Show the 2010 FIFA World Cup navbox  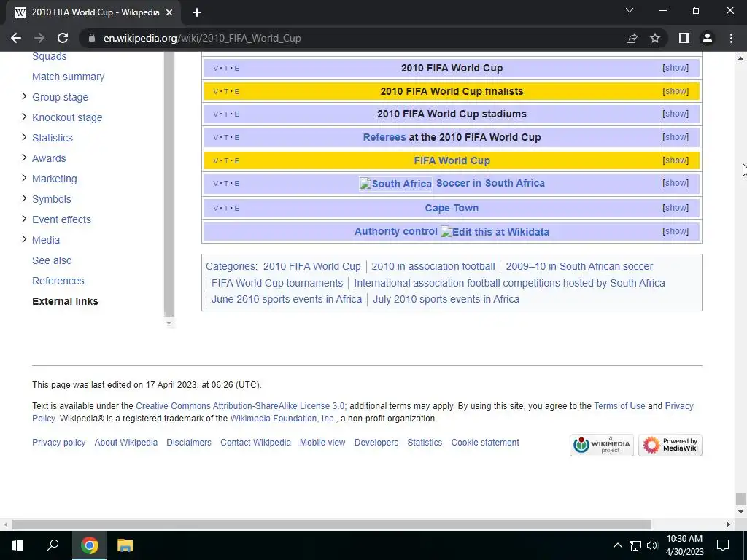tap(676, 68)
